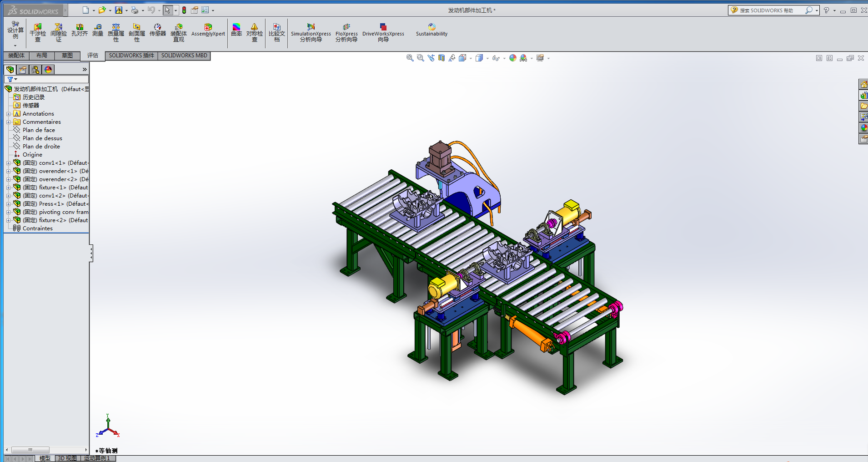The width and height of the screenshot is (868, 462).
Task: Open the Design Library task pane tab
Action: pos(863,95)
